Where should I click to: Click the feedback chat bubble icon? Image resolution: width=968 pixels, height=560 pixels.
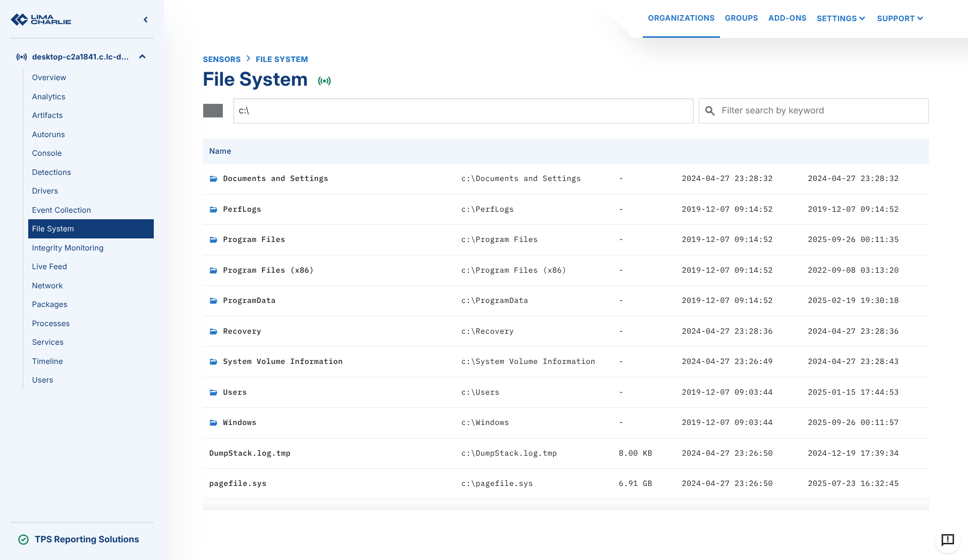click(x=947, y=540)
